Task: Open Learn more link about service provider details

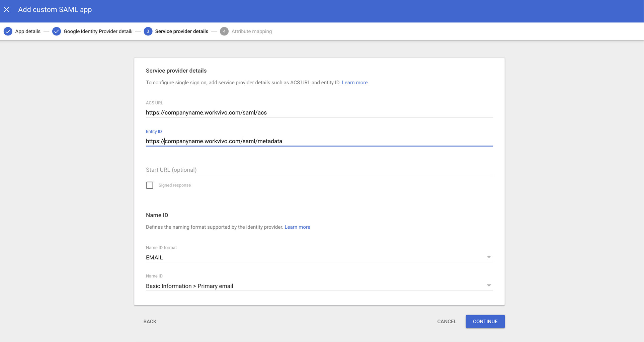Action: 354,83
